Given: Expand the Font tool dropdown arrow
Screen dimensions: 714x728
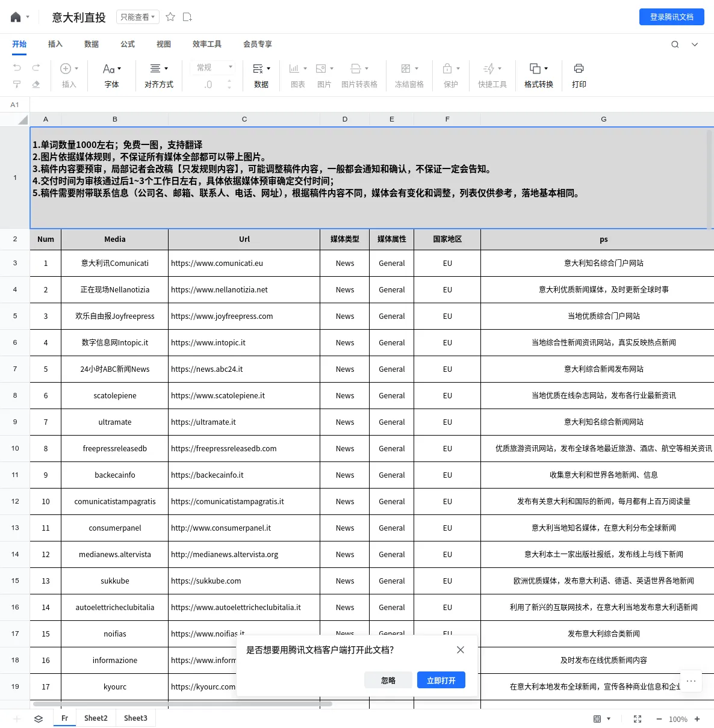Looking at the screenshot, I should tap(119, 69).
